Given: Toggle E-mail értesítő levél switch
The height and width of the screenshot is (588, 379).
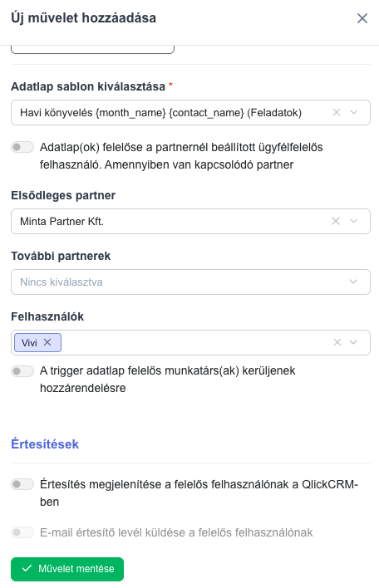Looking at the screenshot, I should [22, 532].
